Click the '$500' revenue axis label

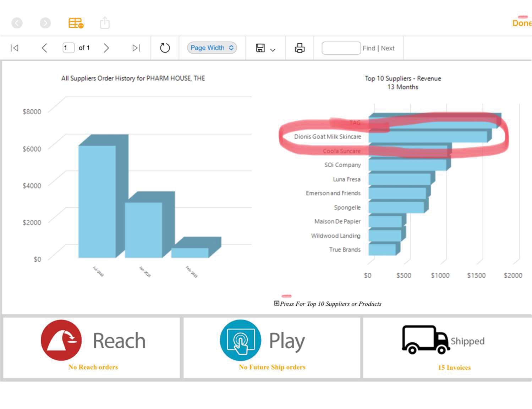(404, 276)
